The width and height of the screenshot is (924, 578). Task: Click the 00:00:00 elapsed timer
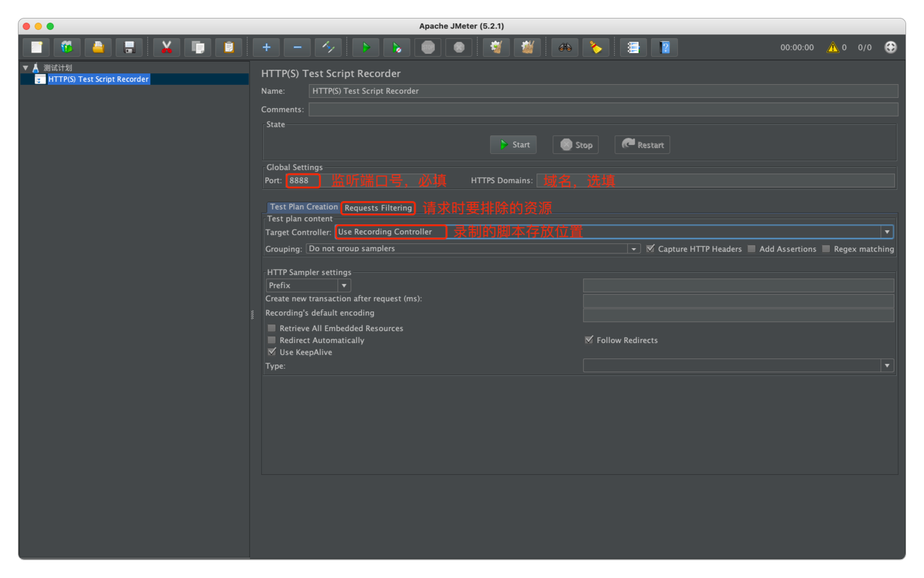point(797,48)
